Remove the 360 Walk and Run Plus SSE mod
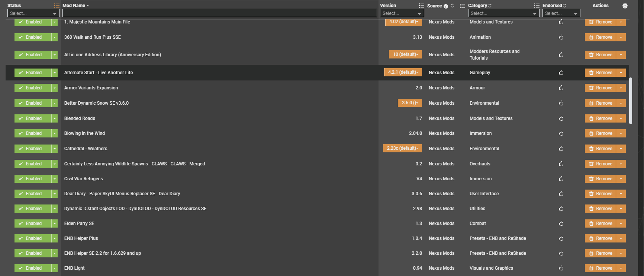Viewport: 644px width, 276px height. pos(600,37)
